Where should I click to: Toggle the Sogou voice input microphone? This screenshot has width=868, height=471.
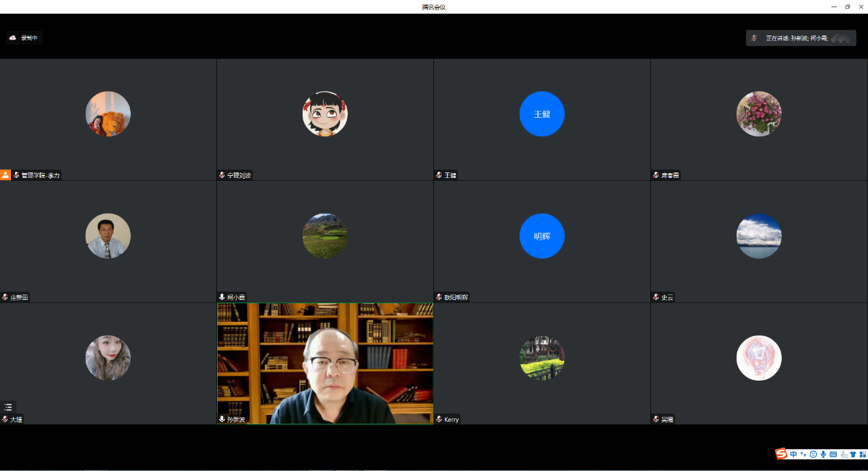(823, 454)
